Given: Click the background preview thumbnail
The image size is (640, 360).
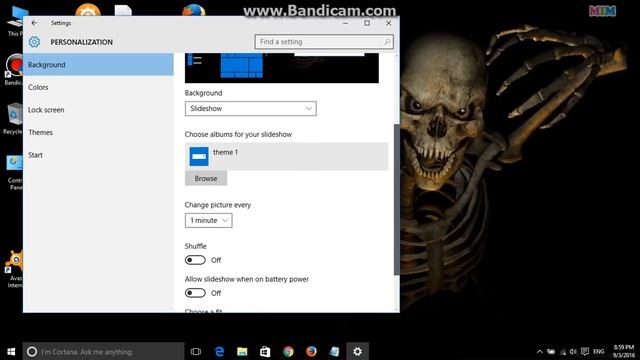Looking at the screenshot, I should 282,68.
